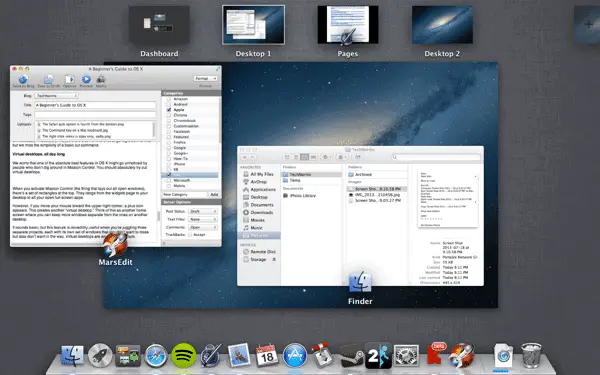600x375 pixels.
Task: Open System Preferences from the Dock
Action: point(406,356)
